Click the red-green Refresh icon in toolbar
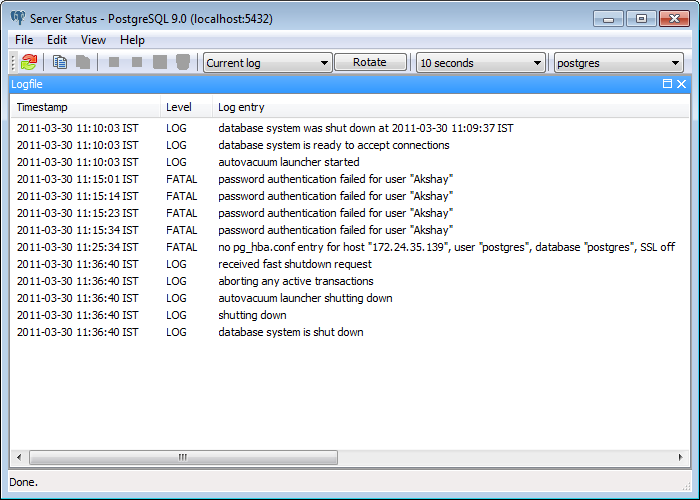700x500 pixels. [x=29, y=62]
